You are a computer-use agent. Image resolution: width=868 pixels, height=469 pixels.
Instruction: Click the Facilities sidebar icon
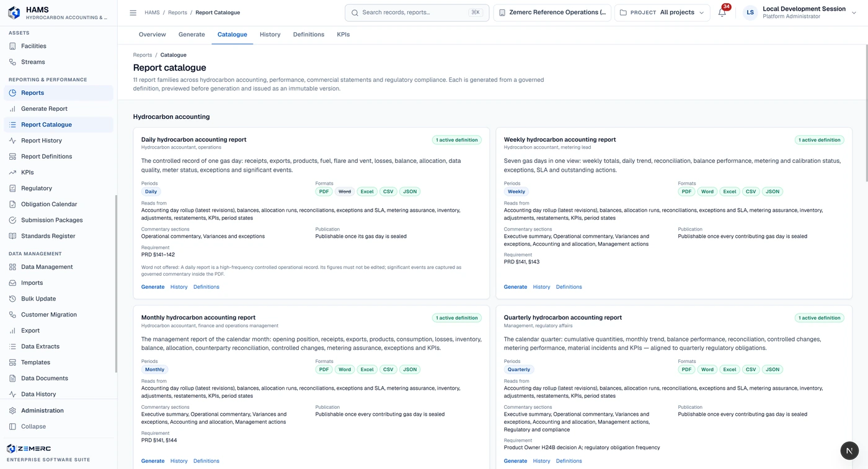click(12, 46)
